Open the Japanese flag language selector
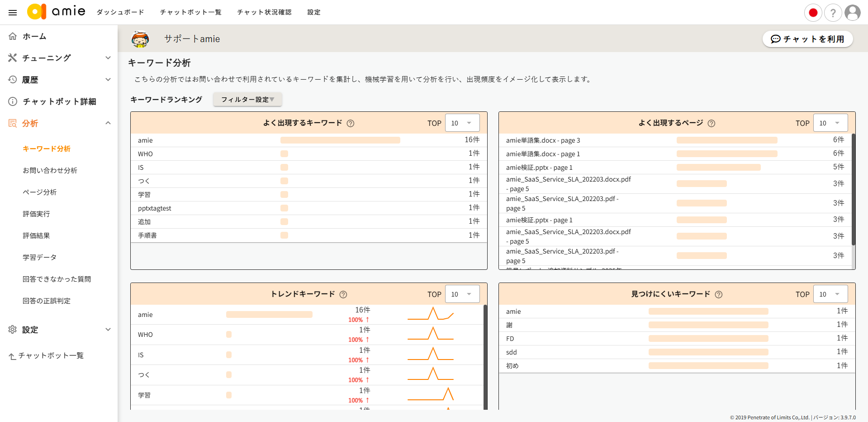Viewport: 868px width, 422px height. point(813,13)
